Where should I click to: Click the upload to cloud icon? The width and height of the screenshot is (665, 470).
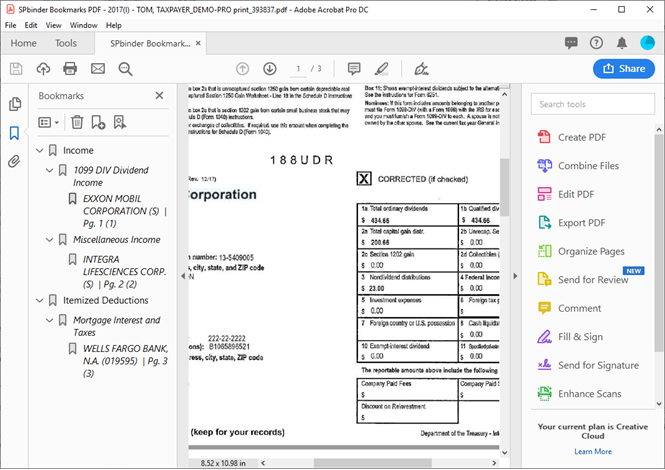tap(43, 68)
